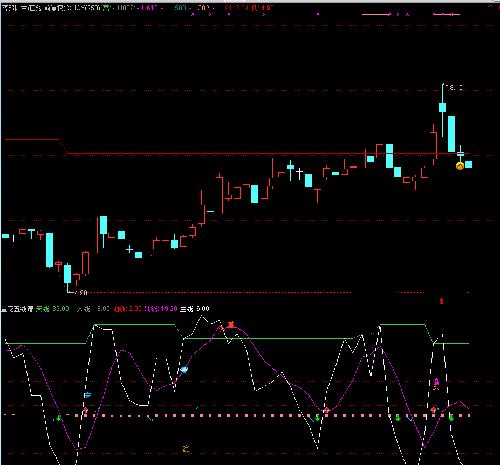Click the gold glyph at indicator panel bottom

point(186,449)
